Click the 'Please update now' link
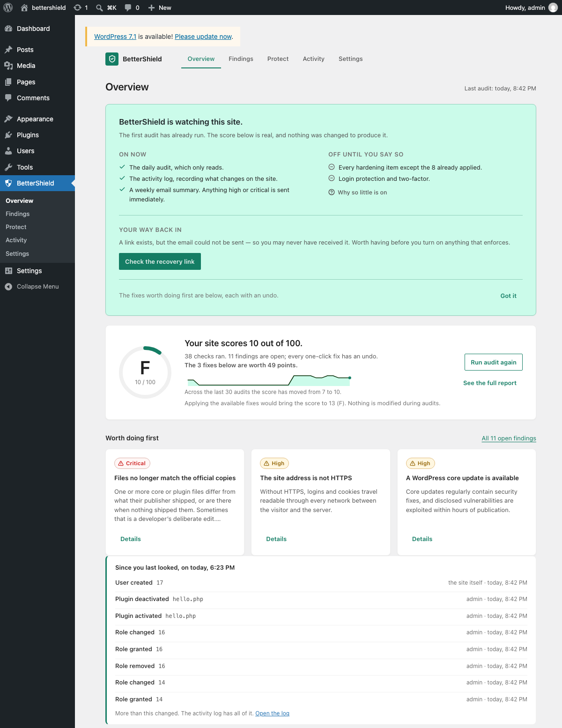562x728 pixels. click(x=203, y=37)
